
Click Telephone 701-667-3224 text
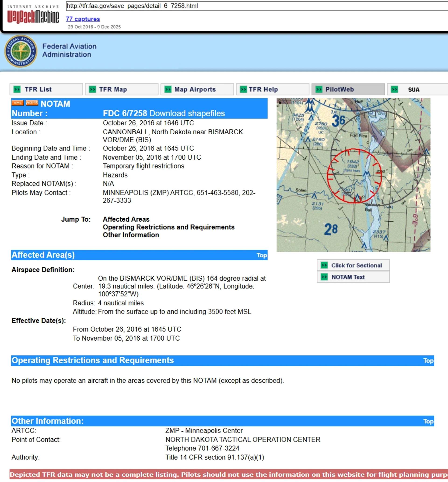(202, 448)
